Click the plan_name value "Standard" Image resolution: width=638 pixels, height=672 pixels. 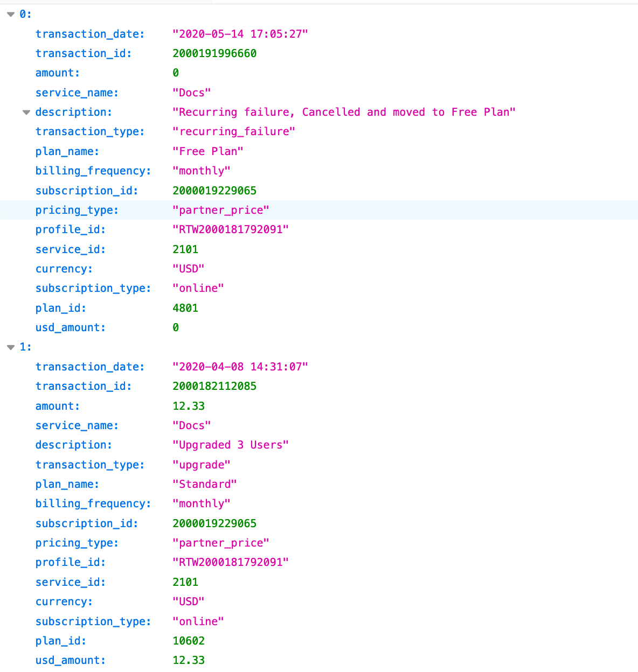[205, 484]
